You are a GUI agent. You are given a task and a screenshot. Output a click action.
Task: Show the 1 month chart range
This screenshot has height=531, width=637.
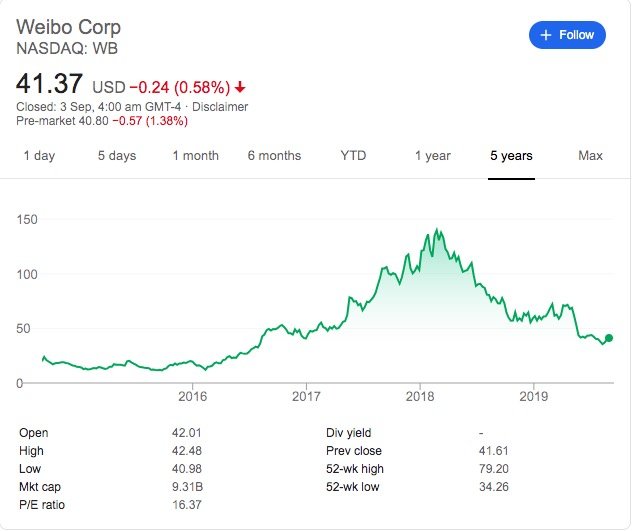click(x=195, y=156)
